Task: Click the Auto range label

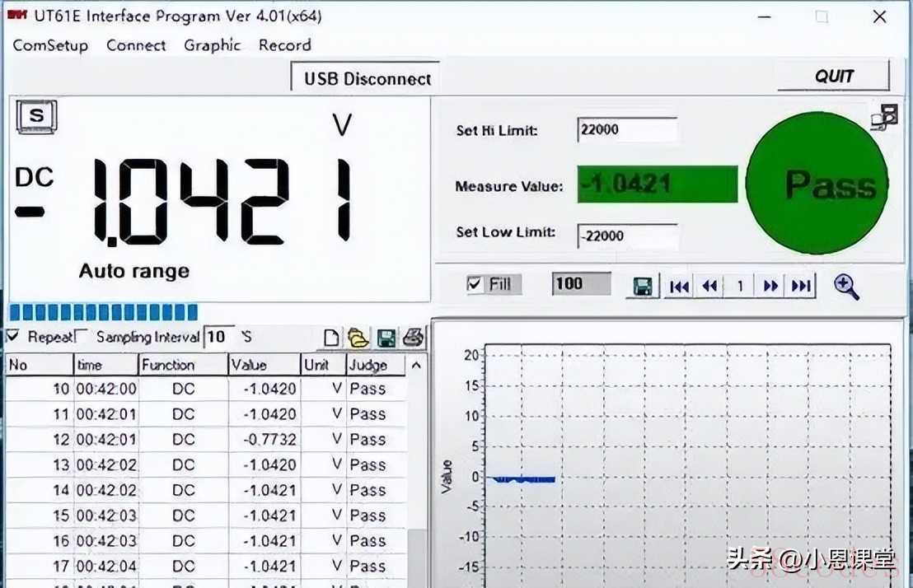Action: (134, 271)
